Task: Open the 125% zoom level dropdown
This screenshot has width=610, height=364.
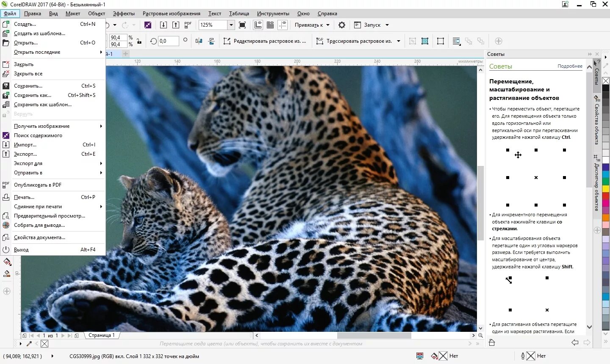Action: (x=231, y=25)
